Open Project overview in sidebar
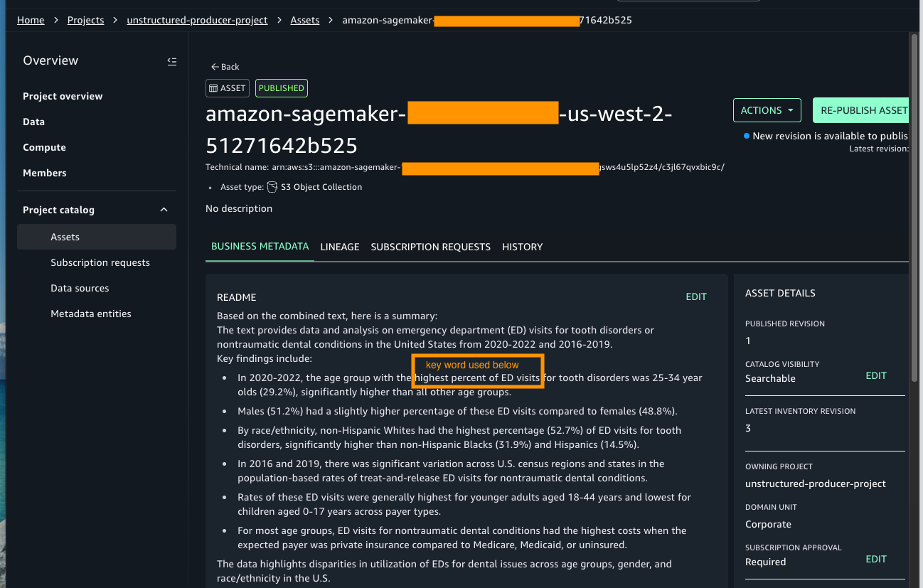 click(x=63, y=96)
